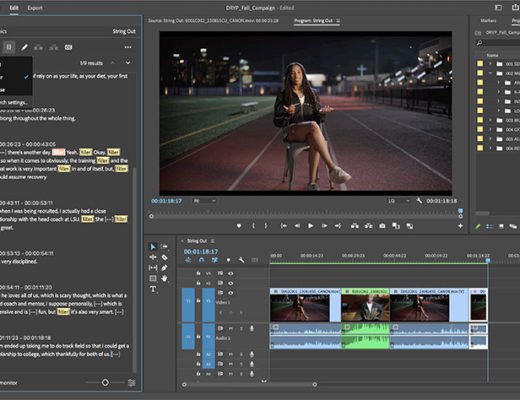Select the Rectangle tool
The height and width of the screenshot is (400, 520).
153,278
